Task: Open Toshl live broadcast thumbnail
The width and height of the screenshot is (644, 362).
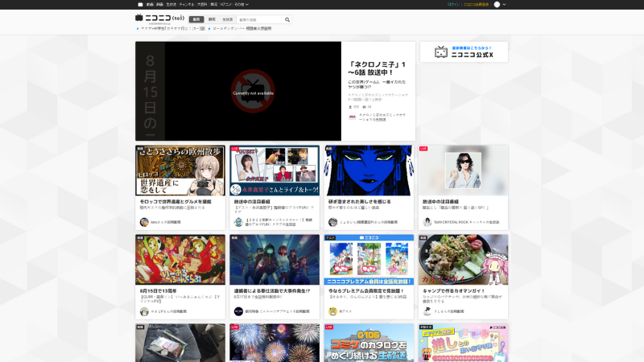Action: (464, 171)
